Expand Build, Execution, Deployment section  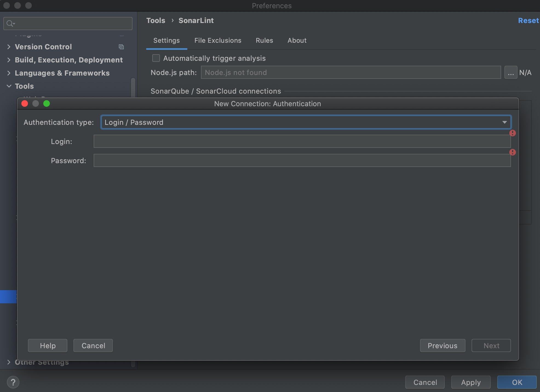tap(9, 60)
